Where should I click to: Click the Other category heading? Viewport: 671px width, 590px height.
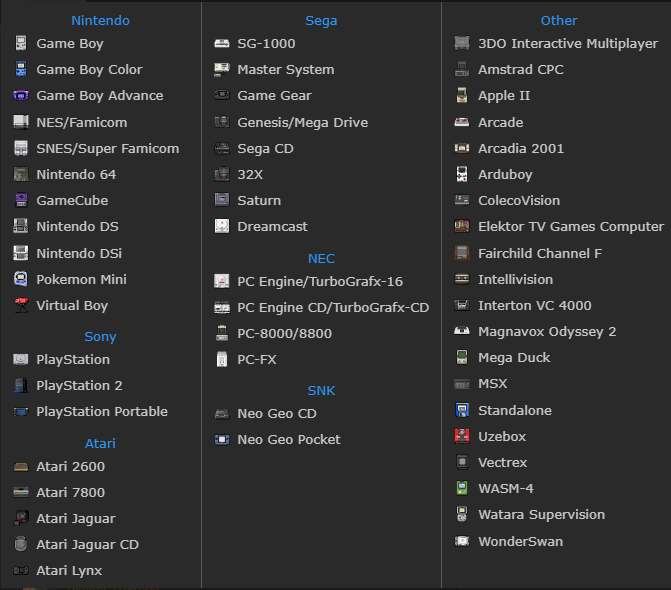559,21
